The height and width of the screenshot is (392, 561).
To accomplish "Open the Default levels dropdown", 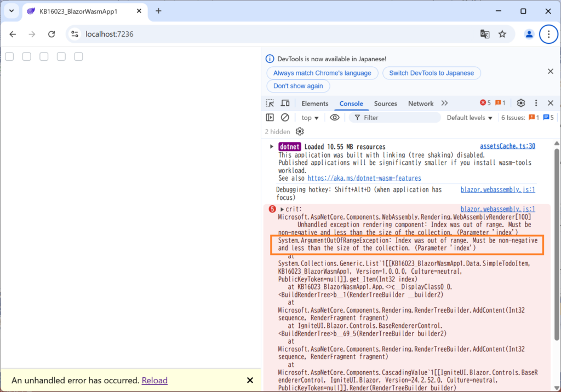I will [x=470, y=118].
